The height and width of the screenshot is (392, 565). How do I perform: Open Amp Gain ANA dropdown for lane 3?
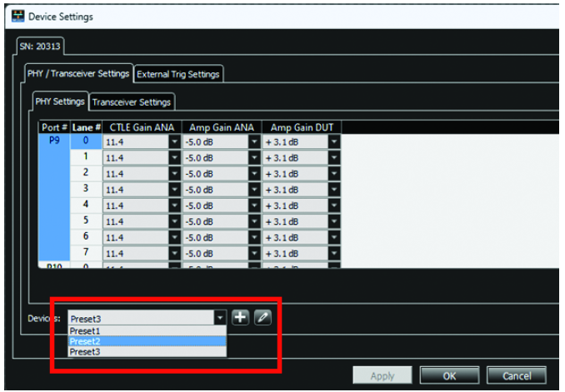click(254, 190)
